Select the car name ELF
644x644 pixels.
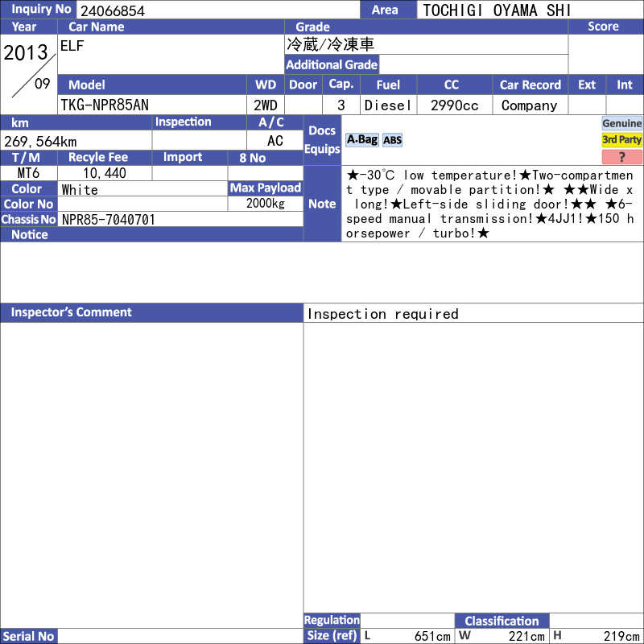tap(72, 46)
